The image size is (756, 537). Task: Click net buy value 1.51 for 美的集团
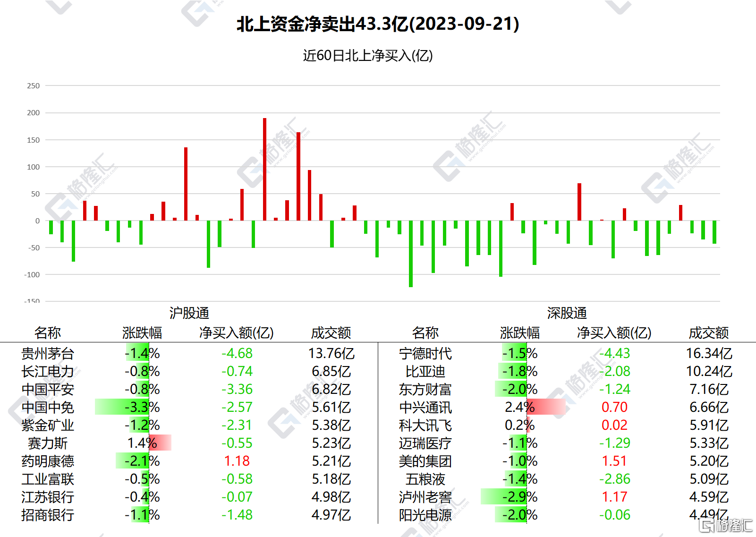(x=615, y=461)
